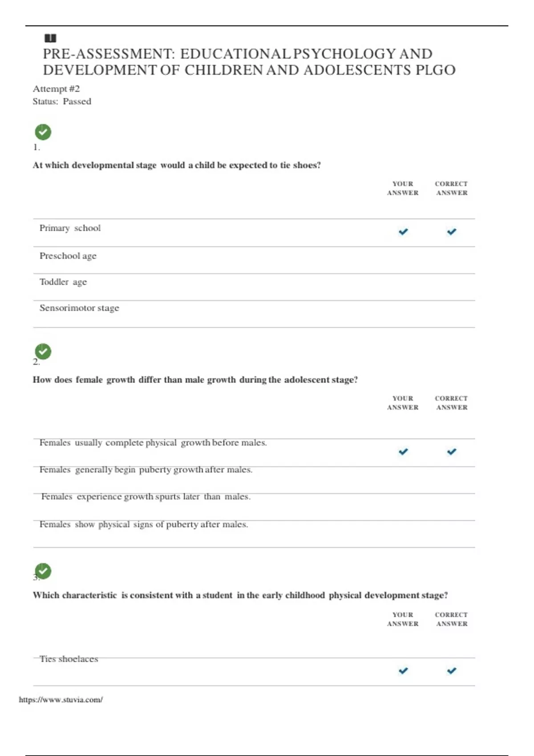Select 'Females show physical signs of puberty after males'

144,525
